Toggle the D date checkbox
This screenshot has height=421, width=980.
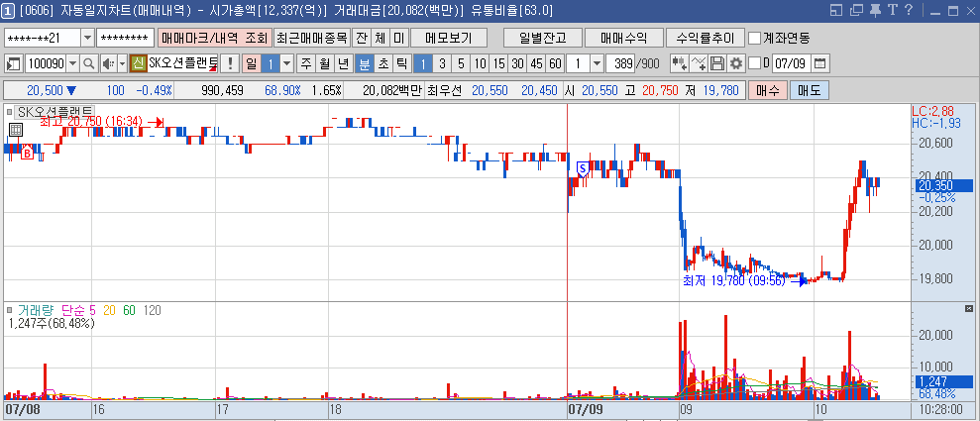[x=755, y=63]
